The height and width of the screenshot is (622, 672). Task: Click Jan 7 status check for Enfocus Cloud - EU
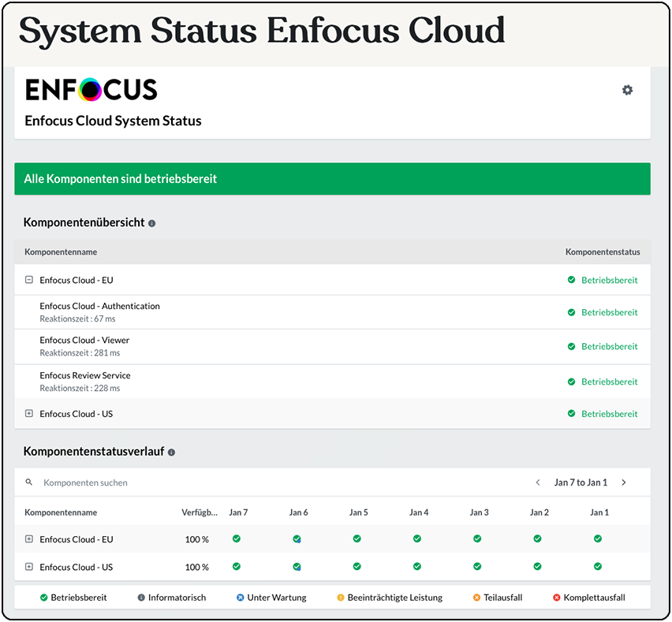[237, 539]
